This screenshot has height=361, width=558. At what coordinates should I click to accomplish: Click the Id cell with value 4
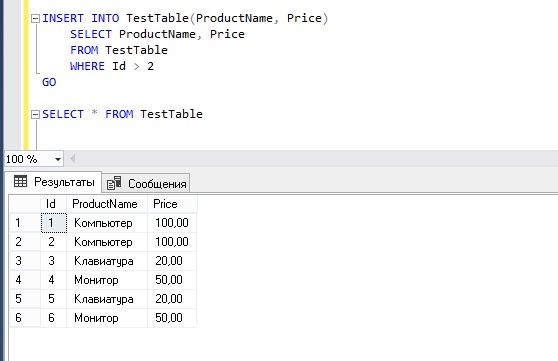click(53, 280)
